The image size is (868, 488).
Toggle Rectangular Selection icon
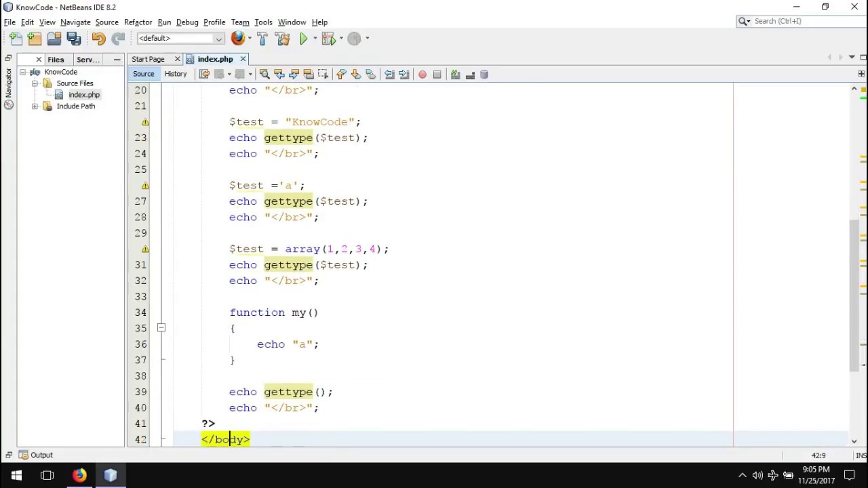click(x=323, y=75)
